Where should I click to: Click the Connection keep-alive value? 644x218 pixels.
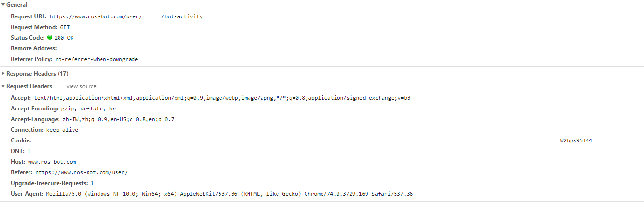click(62, 130)
